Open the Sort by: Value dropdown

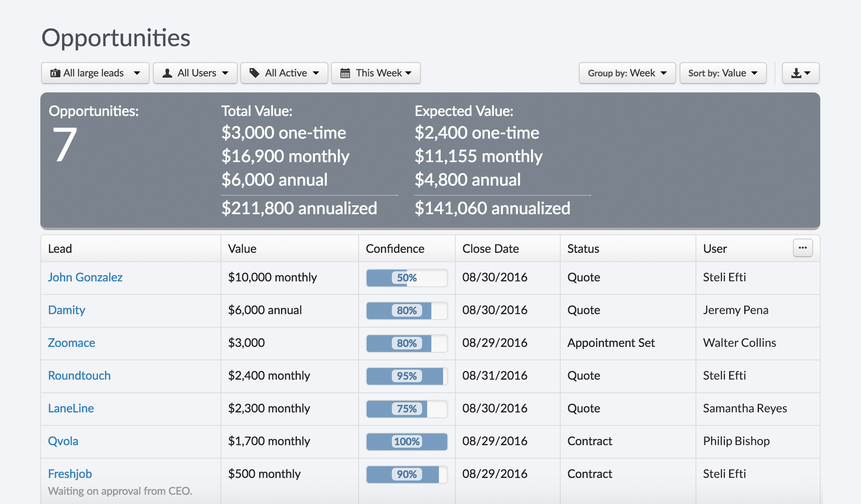[722, 73]
